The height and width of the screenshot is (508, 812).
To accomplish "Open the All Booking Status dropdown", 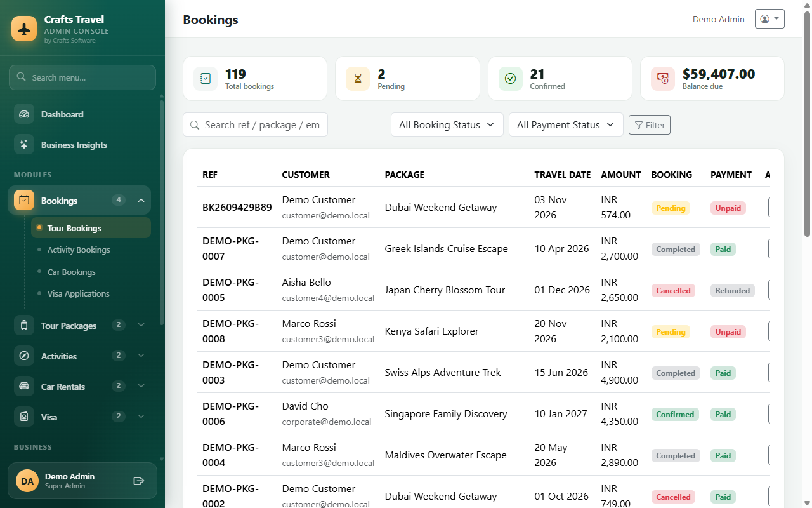I will pyautogui.click(x=447, y=125).
